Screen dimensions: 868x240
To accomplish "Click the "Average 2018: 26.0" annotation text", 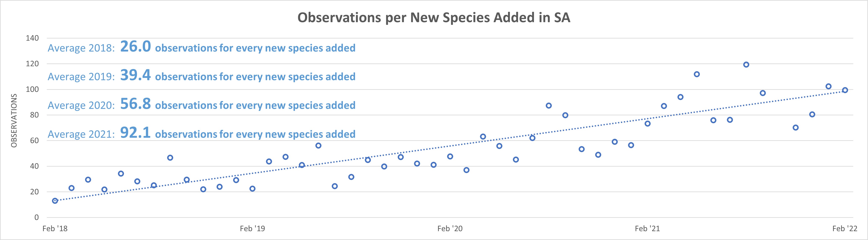I will [x=201, y=47].
